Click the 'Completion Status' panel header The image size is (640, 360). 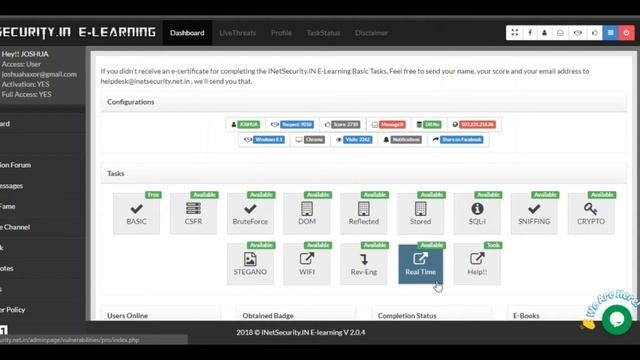[x=407, y=316]
